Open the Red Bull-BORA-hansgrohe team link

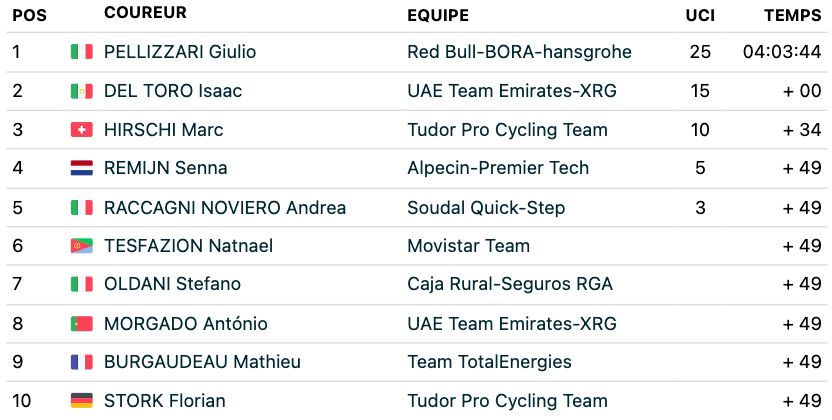pyautogui.click(x=519, y=51)
